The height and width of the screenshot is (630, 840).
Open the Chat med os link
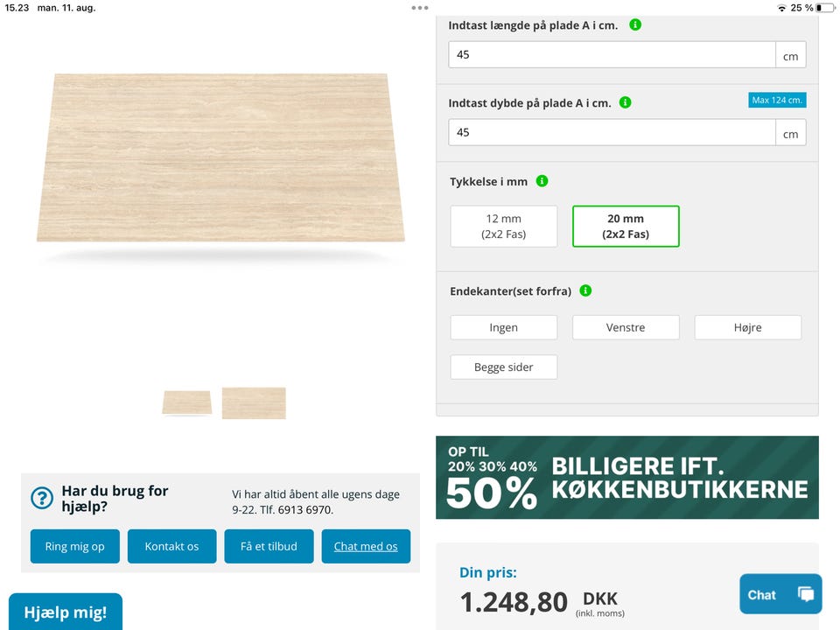(366, 546)
